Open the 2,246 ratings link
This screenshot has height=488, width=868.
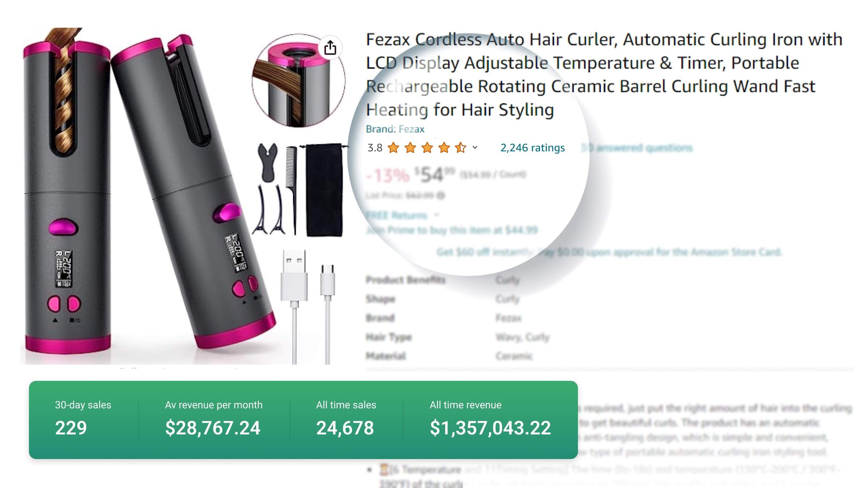coord(532,148)
